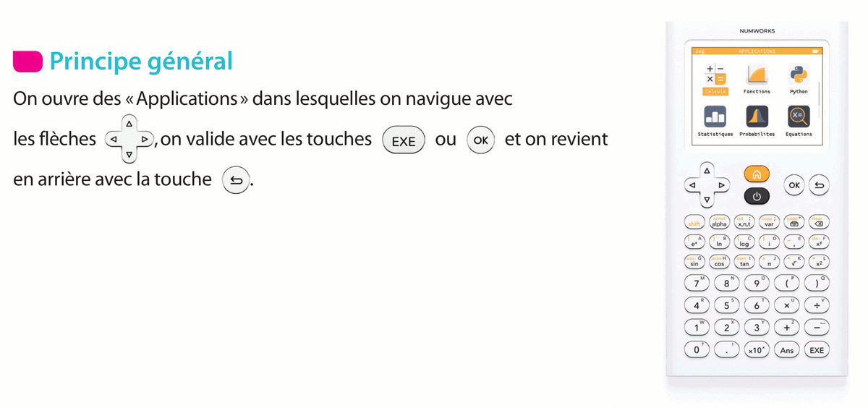Toggle the alpha key

tap(718, 224)
